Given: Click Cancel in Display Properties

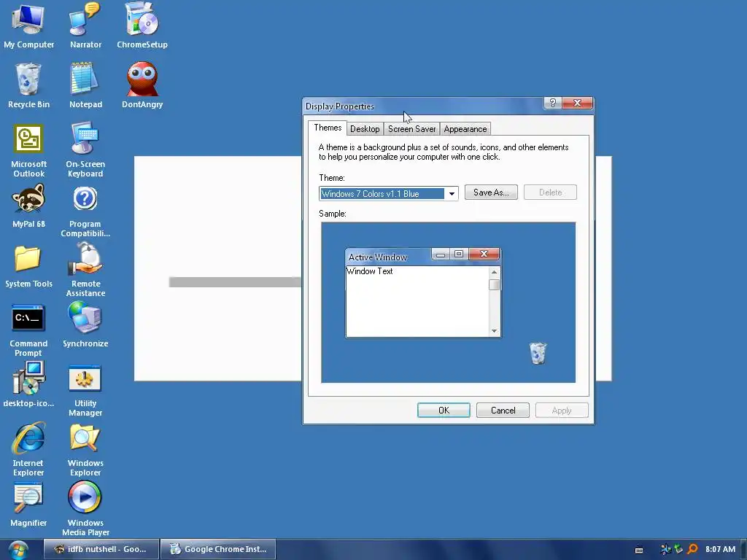Looking at the screenshot, I should tap(503, 411).
